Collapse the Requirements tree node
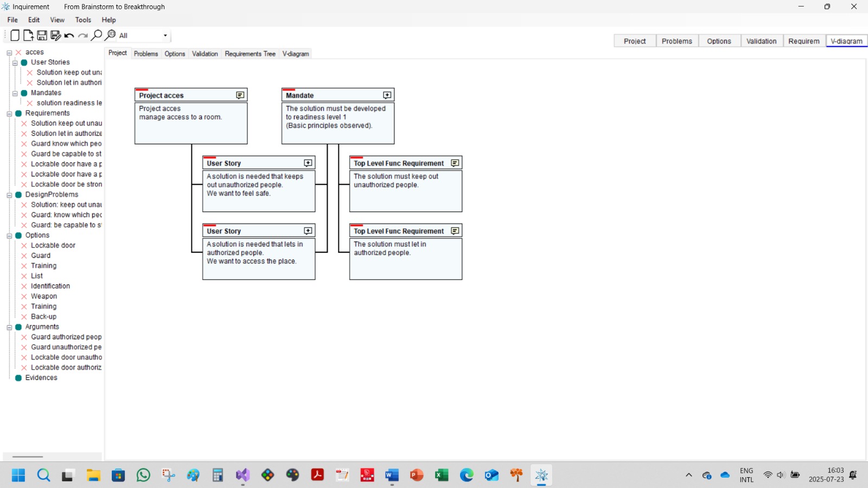 tap(9, 114)
